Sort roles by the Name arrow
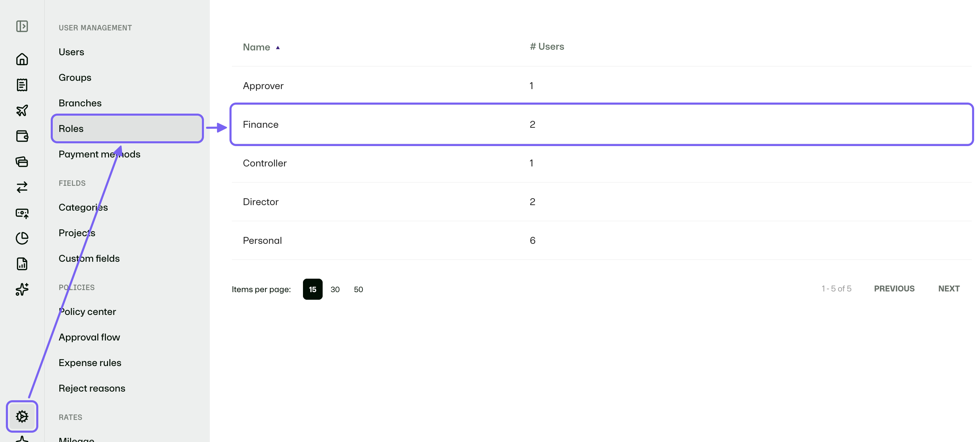Viewport: 980px width, 442px height. click(278, 48)
